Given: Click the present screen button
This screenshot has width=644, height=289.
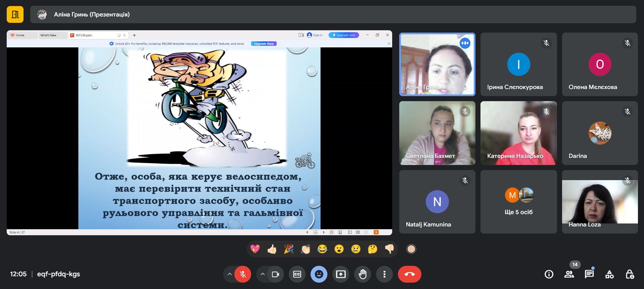Looking at the screenshot, I should (341, 274).
